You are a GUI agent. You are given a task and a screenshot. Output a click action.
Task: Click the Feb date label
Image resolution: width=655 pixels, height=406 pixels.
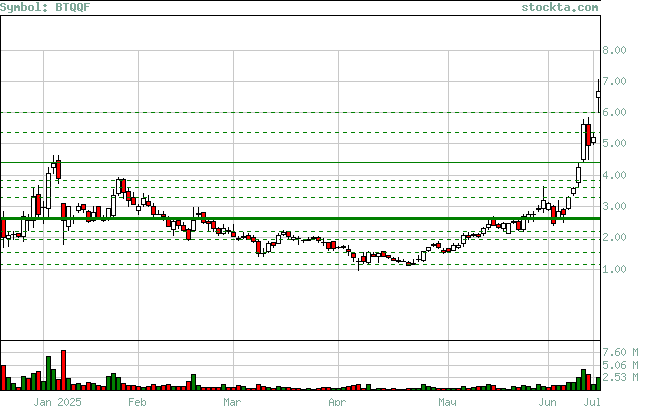[137, 402]
